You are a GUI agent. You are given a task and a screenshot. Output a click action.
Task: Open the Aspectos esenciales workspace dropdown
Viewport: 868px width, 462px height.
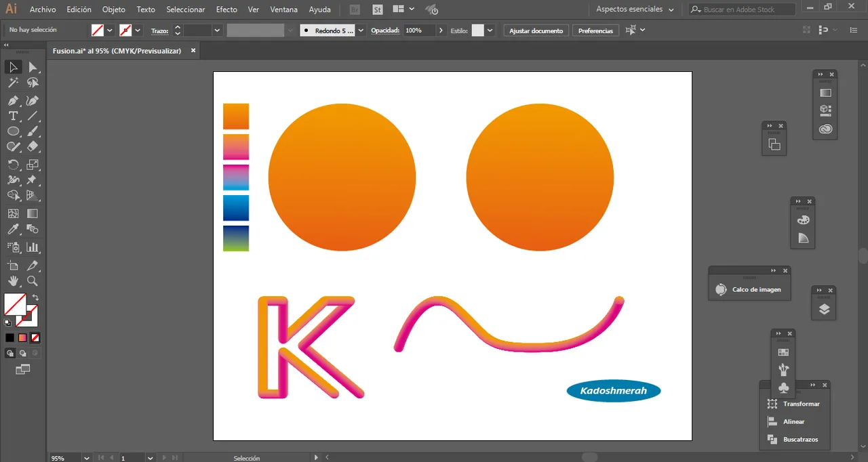[635, 9]
